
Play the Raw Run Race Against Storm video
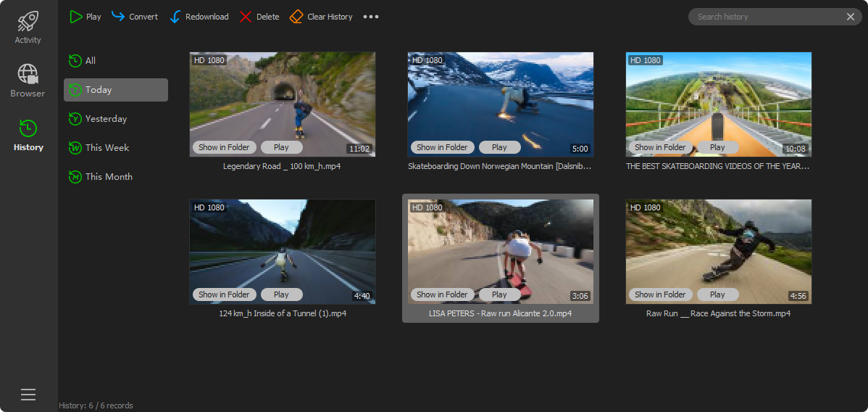pos(717,294)
